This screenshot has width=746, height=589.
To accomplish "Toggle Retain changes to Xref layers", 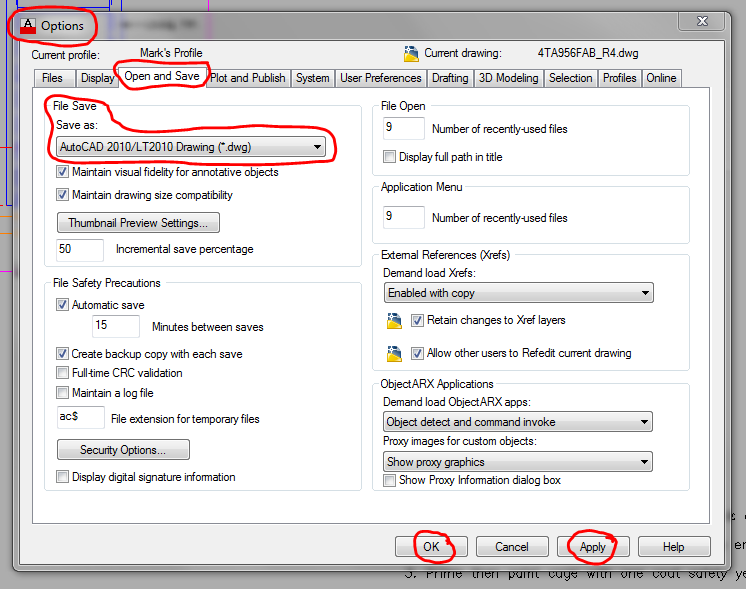I will point(417,321).
